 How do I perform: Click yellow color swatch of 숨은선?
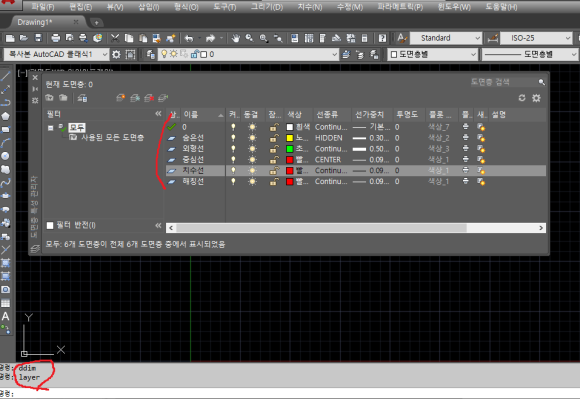[x=290, y=138]
